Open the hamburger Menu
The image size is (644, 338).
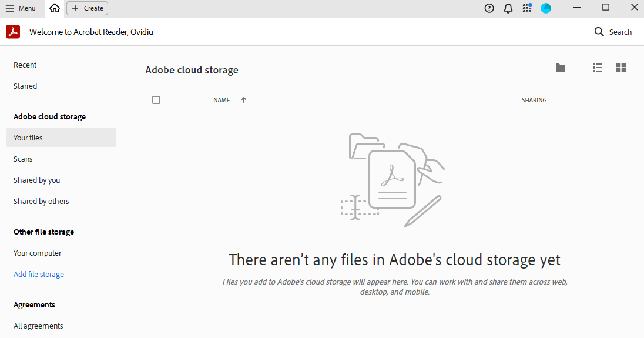click(x=21, y=8)
